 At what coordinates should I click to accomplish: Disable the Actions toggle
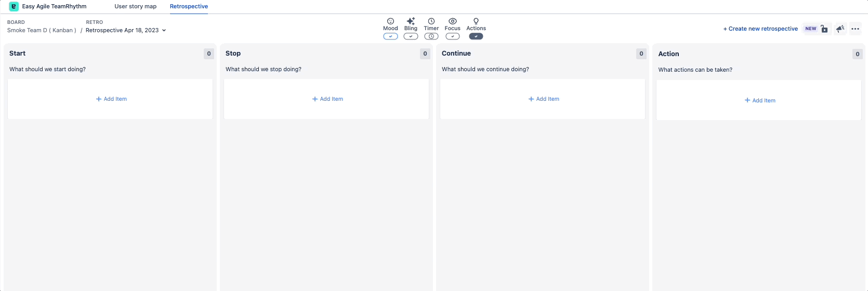point(476,36)
